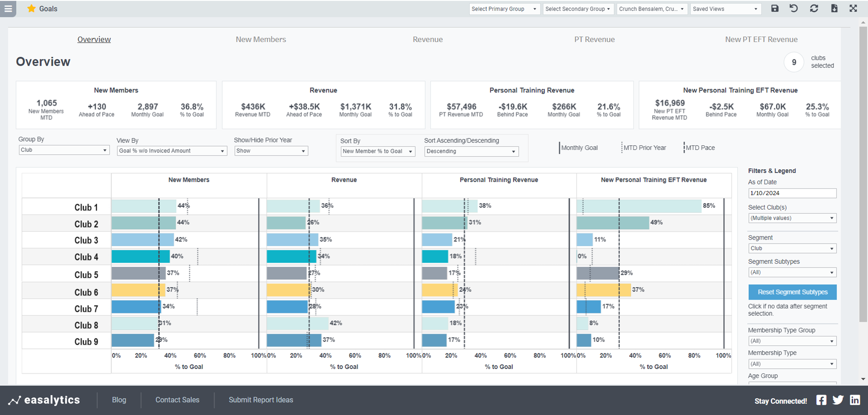
Task: Visit easalytics on LinkedIn
Action: 855,400
